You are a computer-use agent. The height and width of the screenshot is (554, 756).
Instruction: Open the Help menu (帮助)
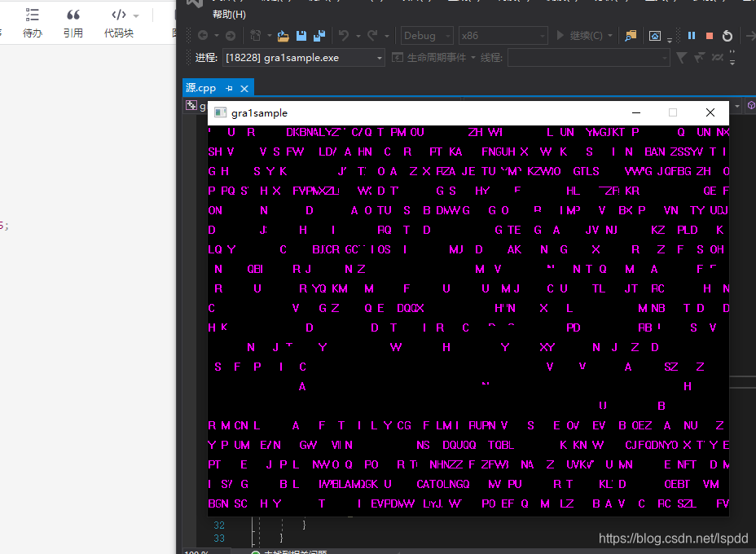pyautogui.click(x=229, y=15)
